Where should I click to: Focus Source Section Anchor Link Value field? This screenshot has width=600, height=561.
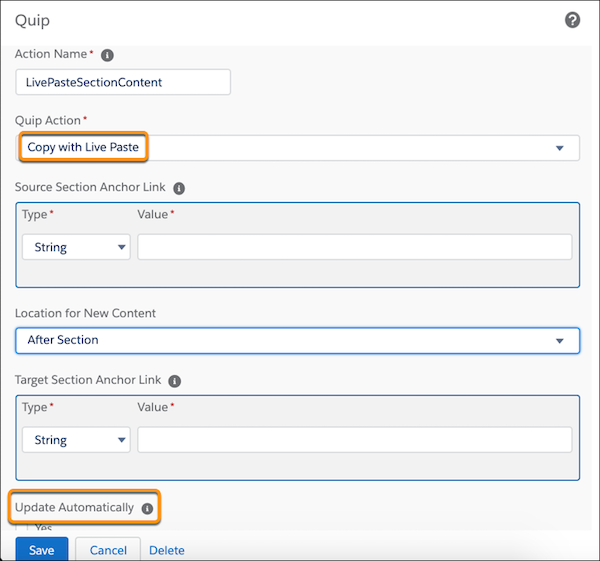click(355, 247)
